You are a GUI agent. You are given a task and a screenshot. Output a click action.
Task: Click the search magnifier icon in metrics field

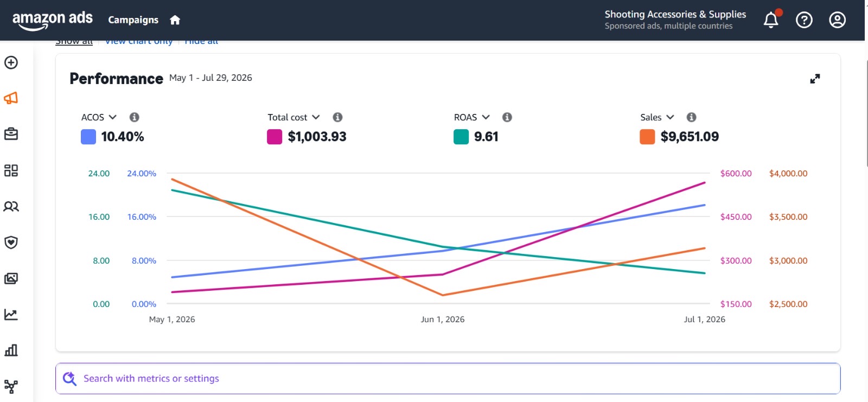[69, 379]
